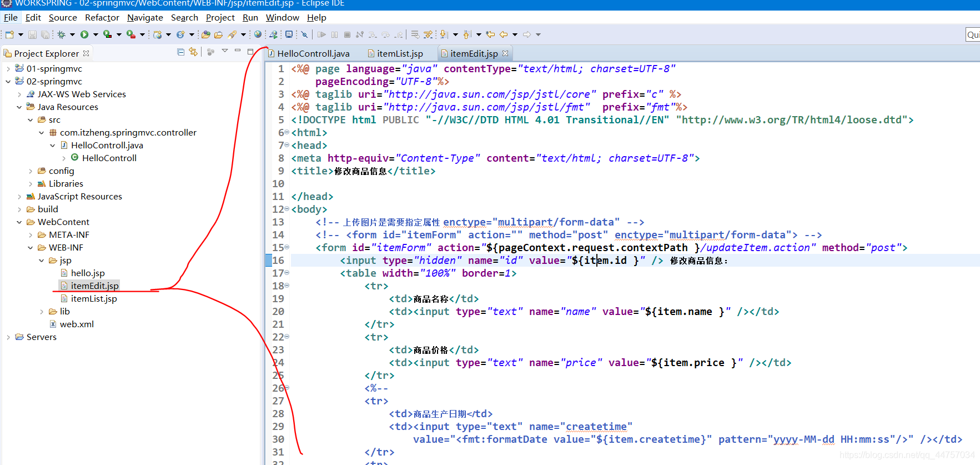This screenshot has height=465, width=980.
Task: Click the Quick Access search field
Action: (x=973, y=34)
